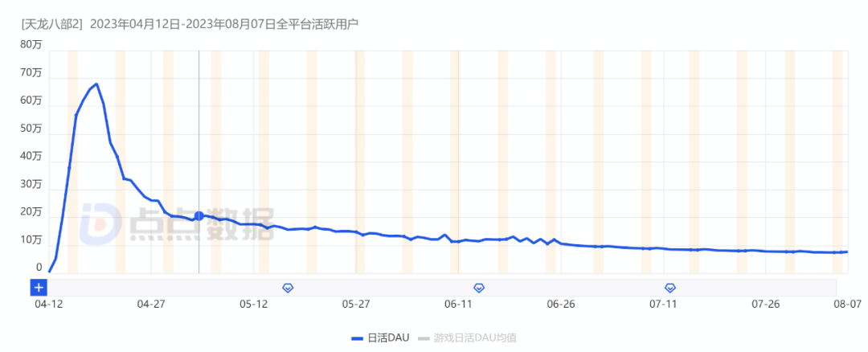The height and width of the screenshot is (352, 868).
Task: Click the highlighted data point on the line
Action: click(199, 215)
